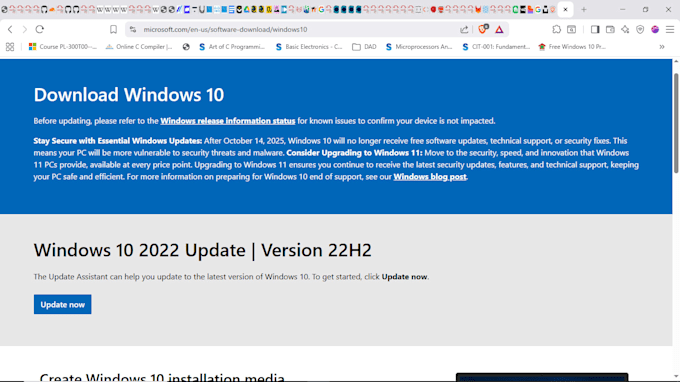Click the Download Windows 10 heading
The image size is (680, 382).
129,95
